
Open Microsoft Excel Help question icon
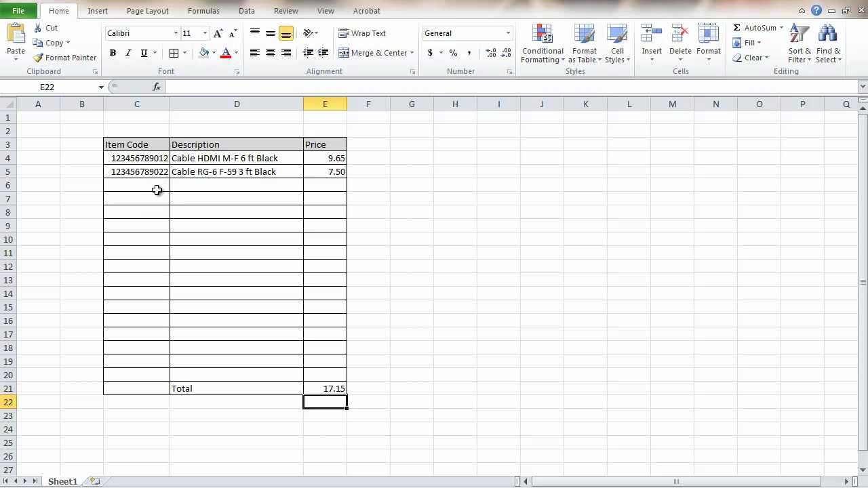tap(816, 11)
